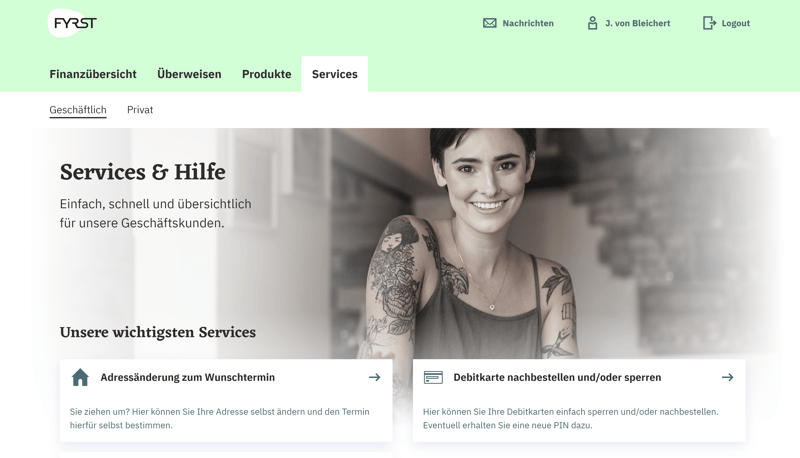Click the user profile person icon
This screenshot has height=458, width=800.
tap(592, 23)
